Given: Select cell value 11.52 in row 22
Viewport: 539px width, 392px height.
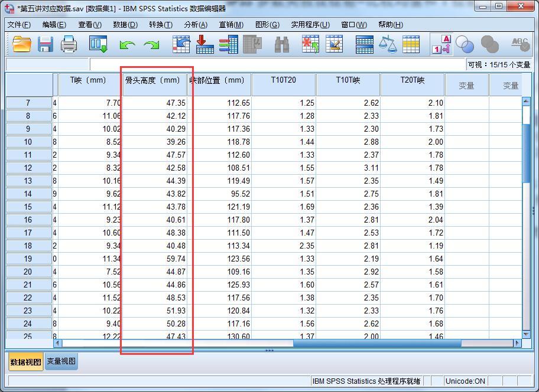Looking at the screenshot, I should pos(90,298).
